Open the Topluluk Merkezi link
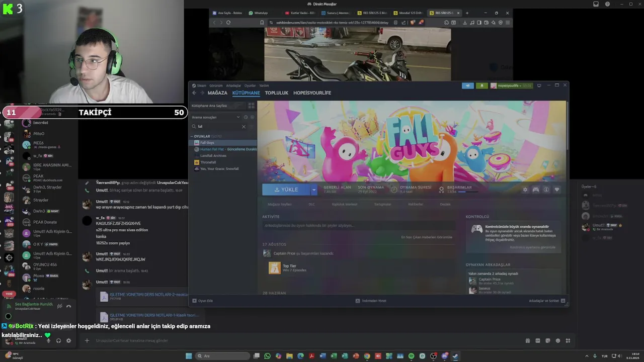The height and width of the screenshot is (362, 644). [x=345, y=205]
